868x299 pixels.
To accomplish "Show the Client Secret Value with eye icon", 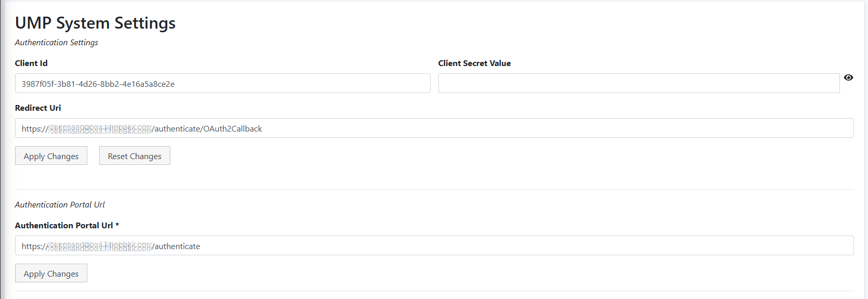I will tap(848, 77).
